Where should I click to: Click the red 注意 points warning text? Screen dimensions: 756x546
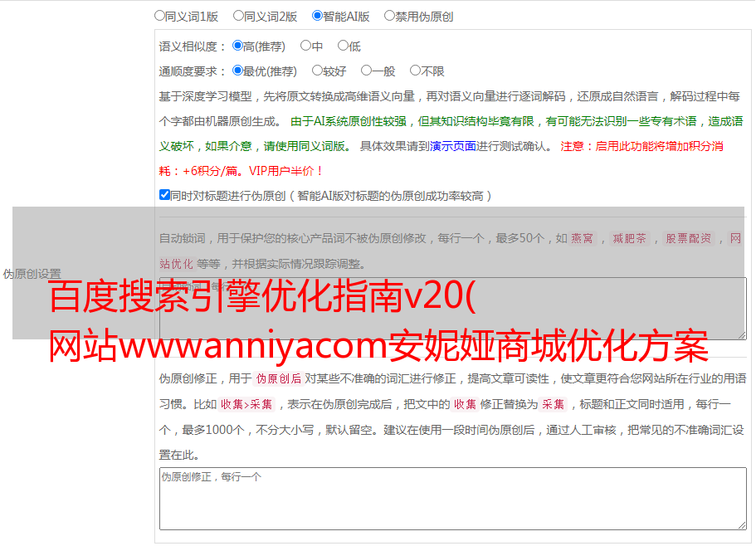(x=441, y=158)
